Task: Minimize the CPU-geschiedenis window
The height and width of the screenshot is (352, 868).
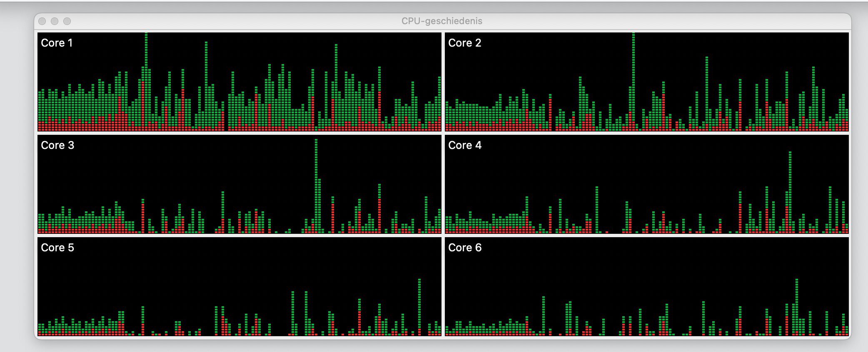Action: tap(55, 21)
